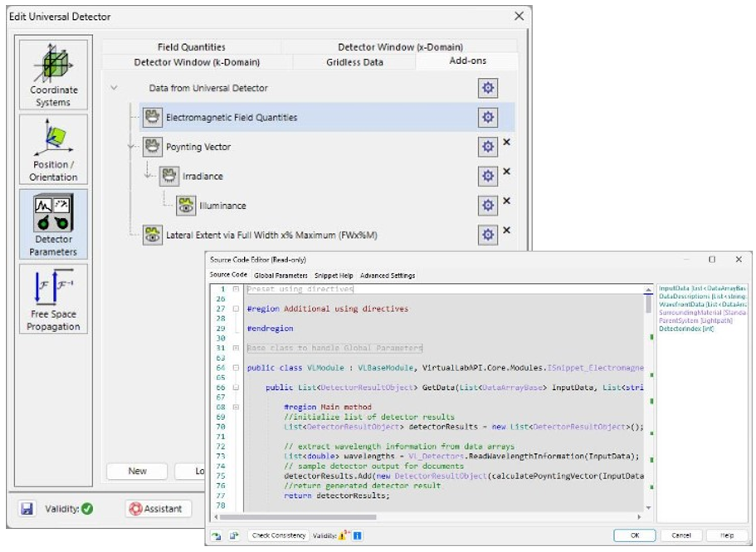Select the Add-ons tab

click(x=467, y=61)
